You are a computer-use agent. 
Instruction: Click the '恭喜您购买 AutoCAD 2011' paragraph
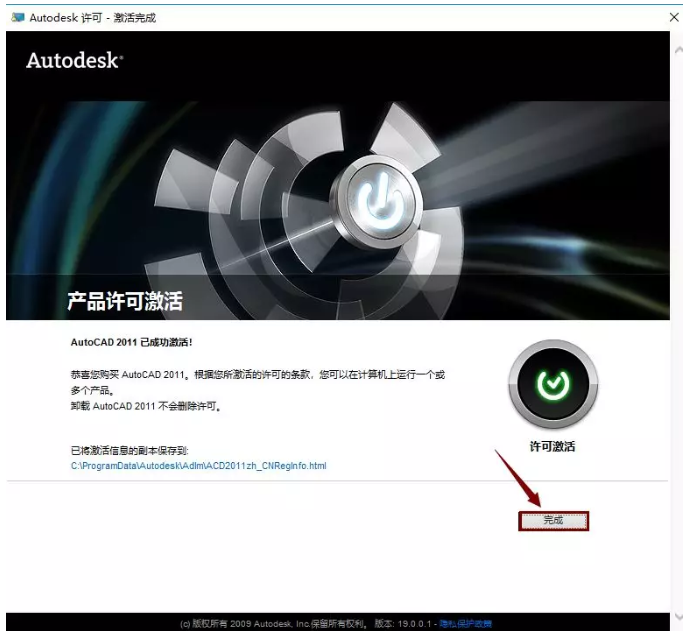pos(258,382)
